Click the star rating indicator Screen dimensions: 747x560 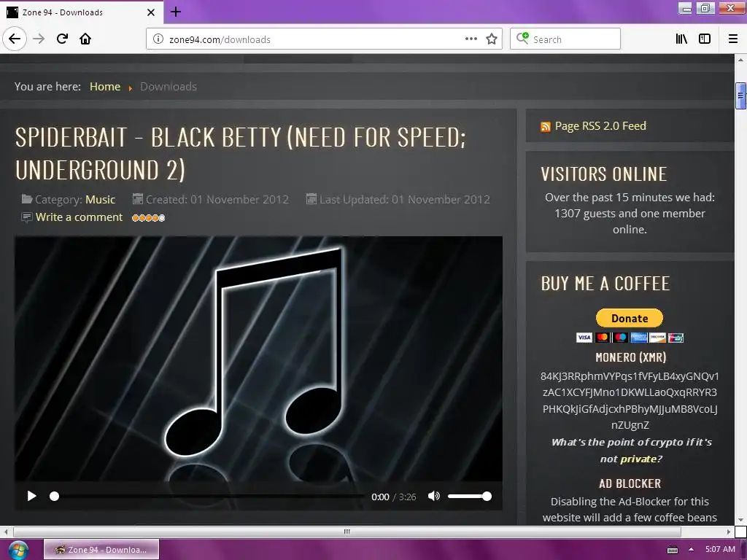[149, 217]
